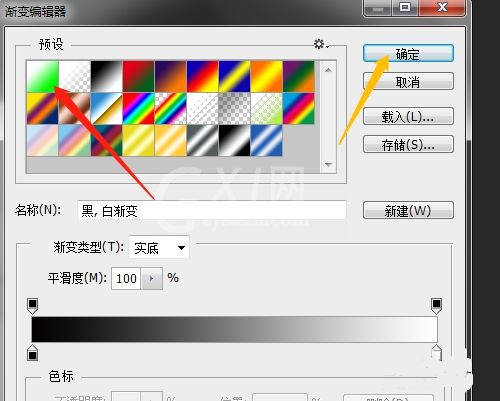Pick the blue, red, yellow gradient preset
The image size is (500, 401).
203,76
